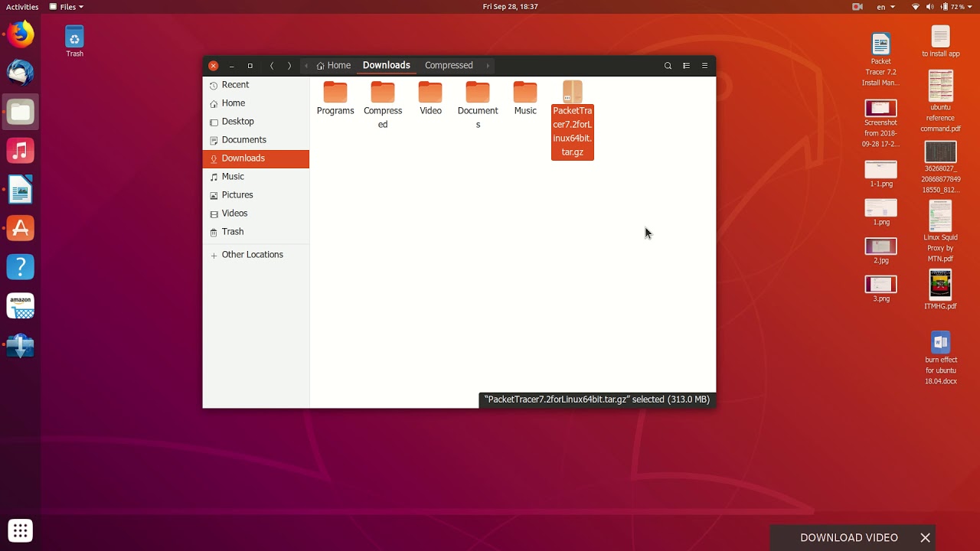Open Videos in the sidebar
The height and width of the screenshot is (551, 980).
[x=256, y=214]
